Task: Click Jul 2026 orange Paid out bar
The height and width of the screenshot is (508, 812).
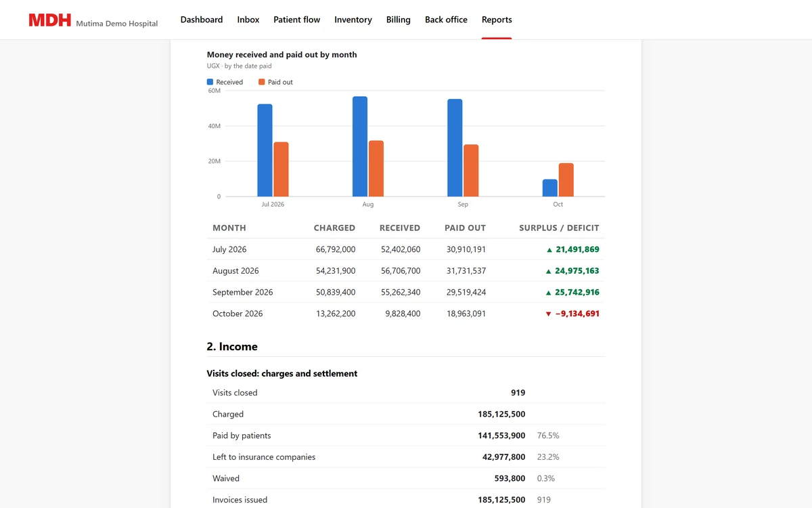Action: (281, 169)
